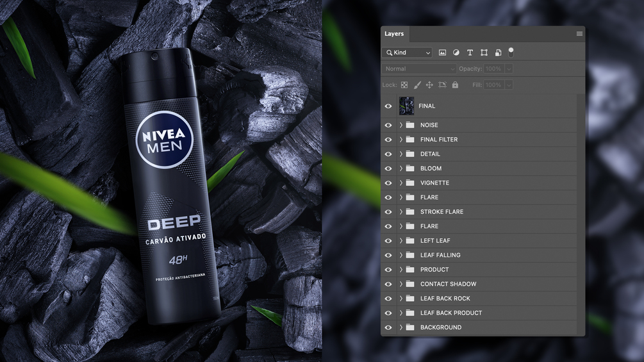
Task: Click the BLOOM group folder icon
Action: pos(410,169)
